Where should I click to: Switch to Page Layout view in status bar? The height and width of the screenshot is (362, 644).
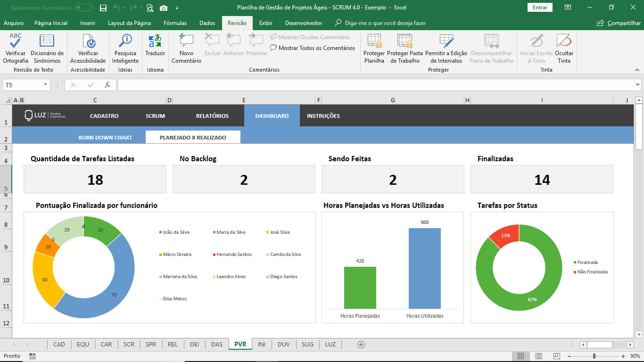tap(539, 356)
